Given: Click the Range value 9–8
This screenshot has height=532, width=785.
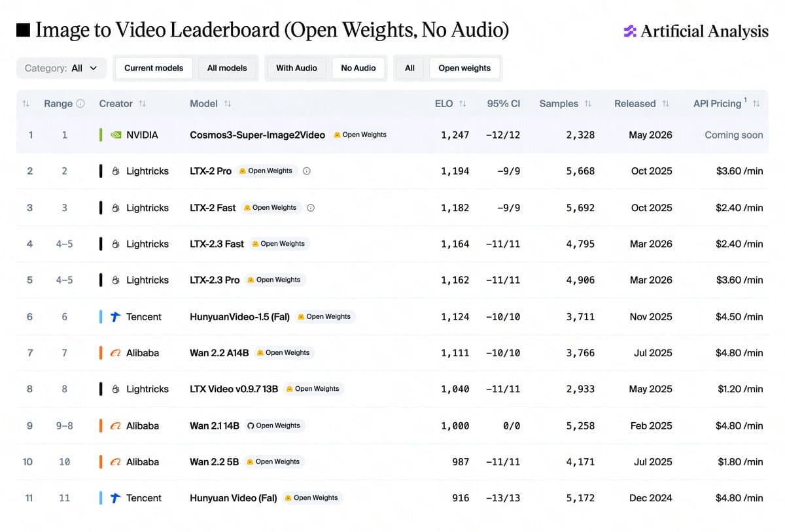Looking at the screenshot, I should point(64,425).
